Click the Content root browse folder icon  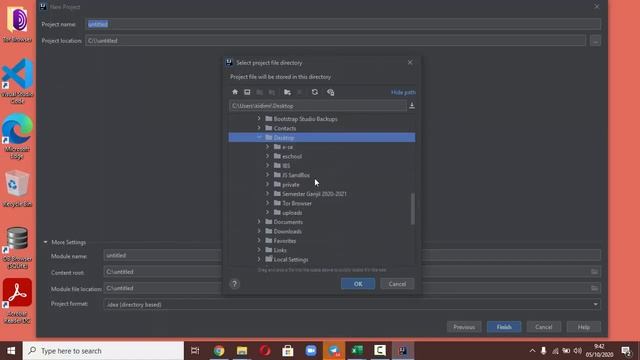coord(594,272)
